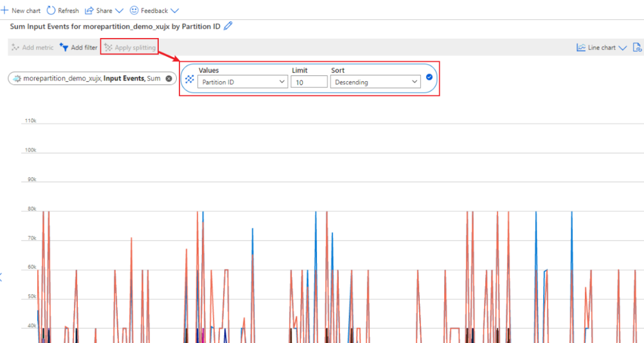Click the New chart plus icon
Image resolution: width=644 pixels, height=343 pixels.
coord(4,10)
